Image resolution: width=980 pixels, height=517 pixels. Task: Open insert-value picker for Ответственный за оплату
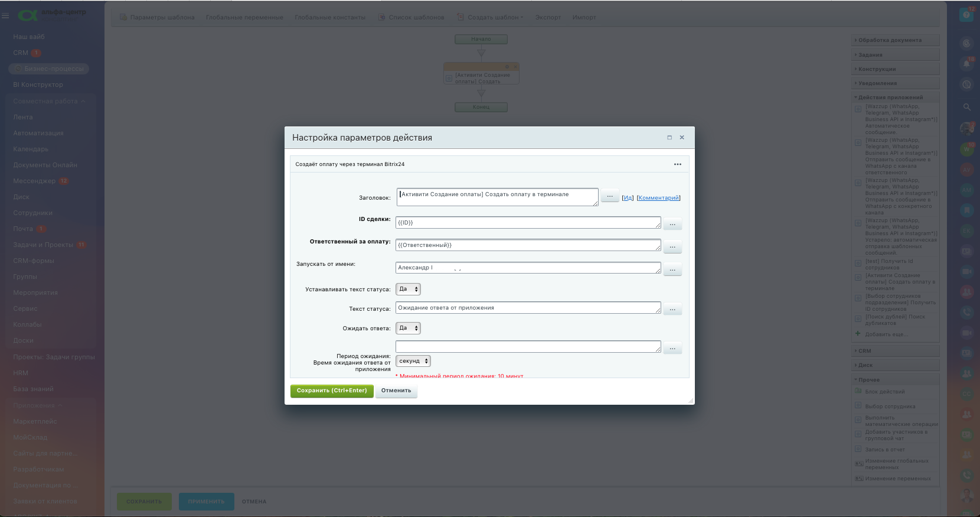pos(672,246)
